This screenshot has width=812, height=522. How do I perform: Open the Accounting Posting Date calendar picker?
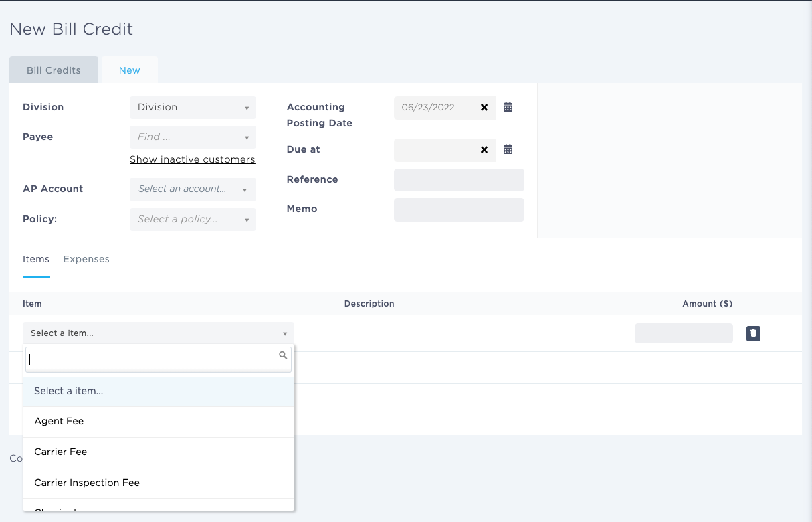click(508, 107)
